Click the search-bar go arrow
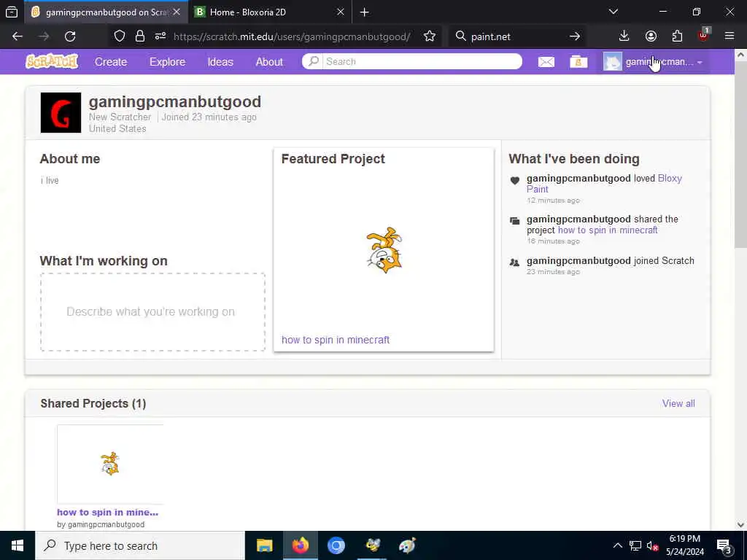The height and width of the screenshot is (560, 747). [x=575, y=36]
